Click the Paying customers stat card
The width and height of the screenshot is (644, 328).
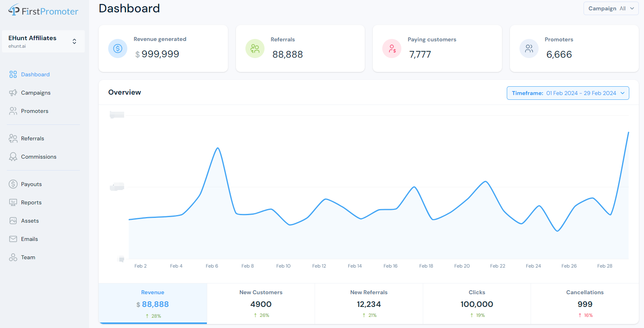[x=437, y=49]
